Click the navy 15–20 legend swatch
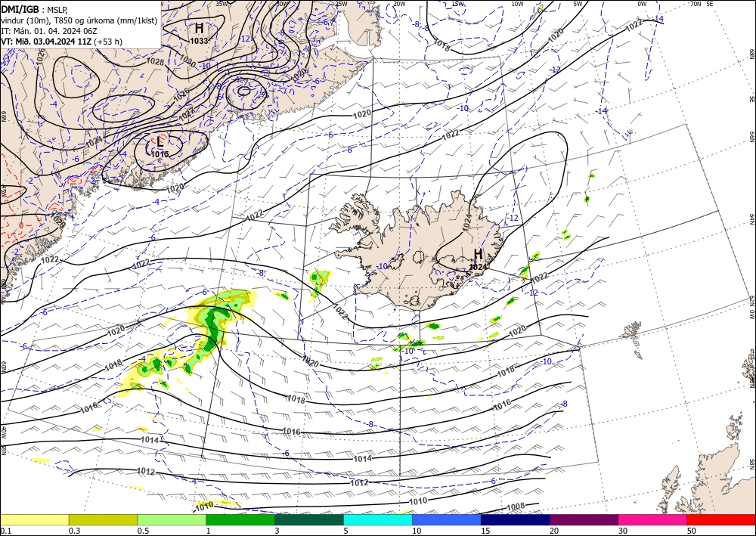Screen dimensions: 756x536 (x=516, y=519)
